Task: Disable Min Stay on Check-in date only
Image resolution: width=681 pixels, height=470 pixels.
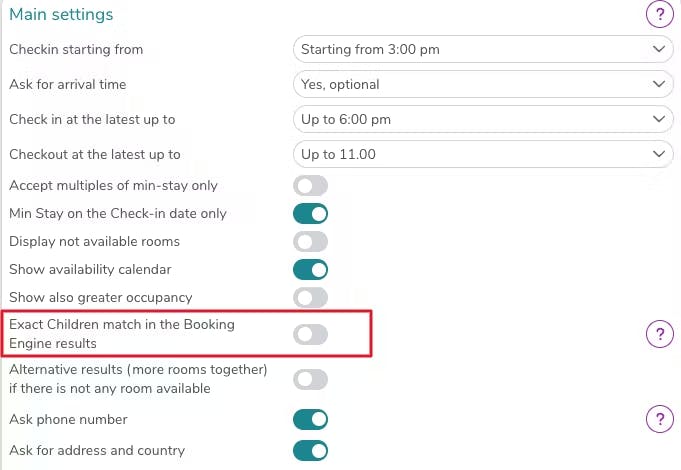Action: point(310,213)
